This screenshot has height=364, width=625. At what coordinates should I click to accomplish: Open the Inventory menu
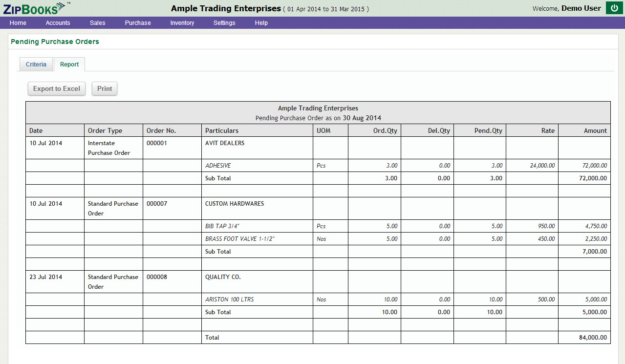point(182,23)
